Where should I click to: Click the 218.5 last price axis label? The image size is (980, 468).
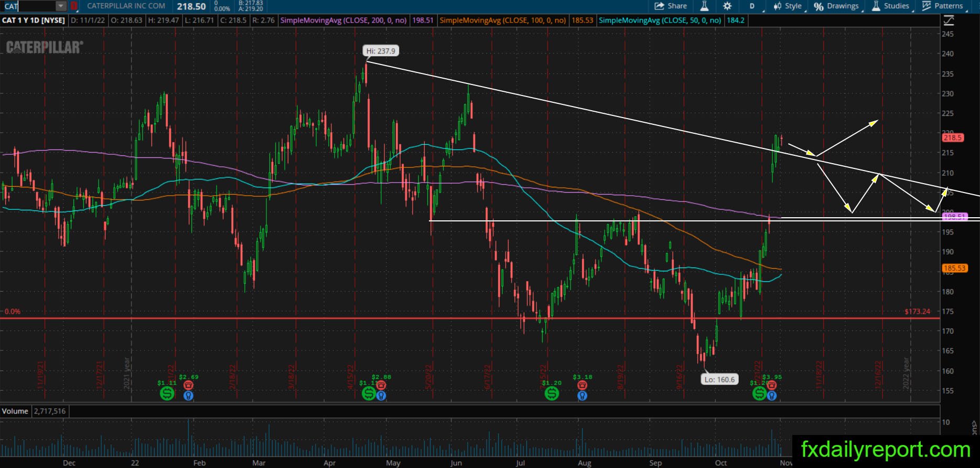pos(953,137)
